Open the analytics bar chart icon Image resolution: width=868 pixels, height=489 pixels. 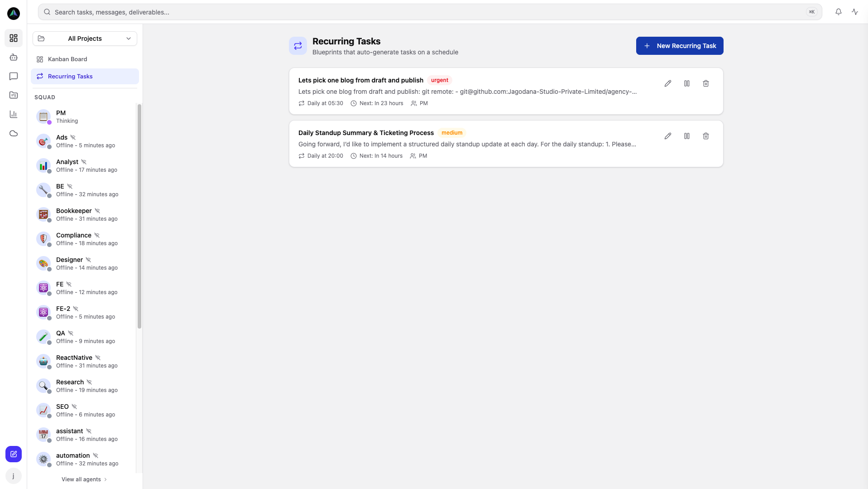point(14,114)
